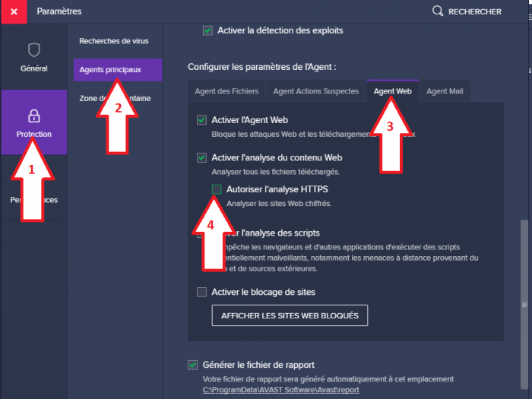The width and height of the screenshot is (532, 399).
Task: Select the Agent Web tab
Action: coord(393,91)
